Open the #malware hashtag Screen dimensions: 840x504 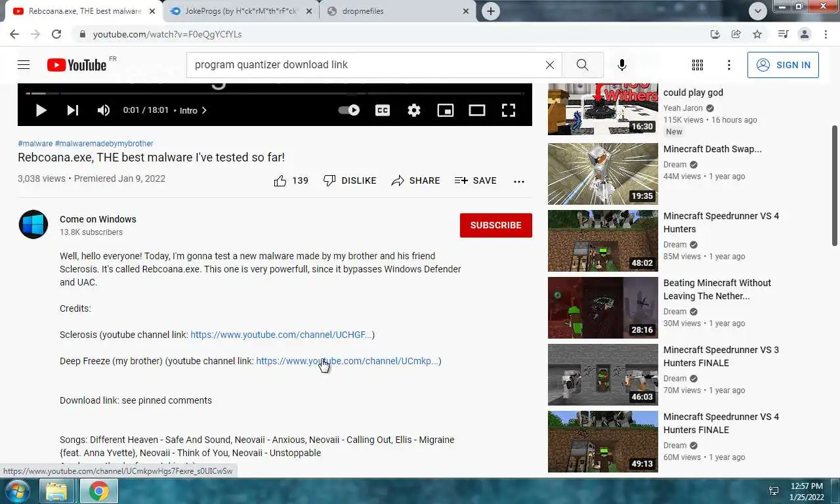pos(35,143)
